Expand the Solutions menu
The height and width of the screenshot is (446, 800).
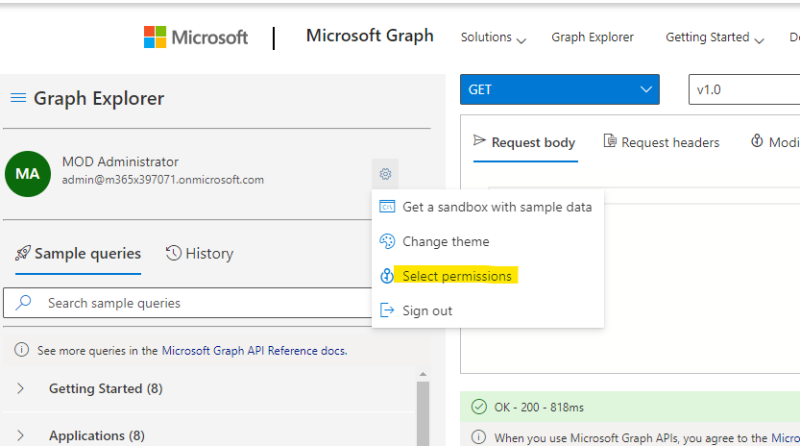(493, 37)
